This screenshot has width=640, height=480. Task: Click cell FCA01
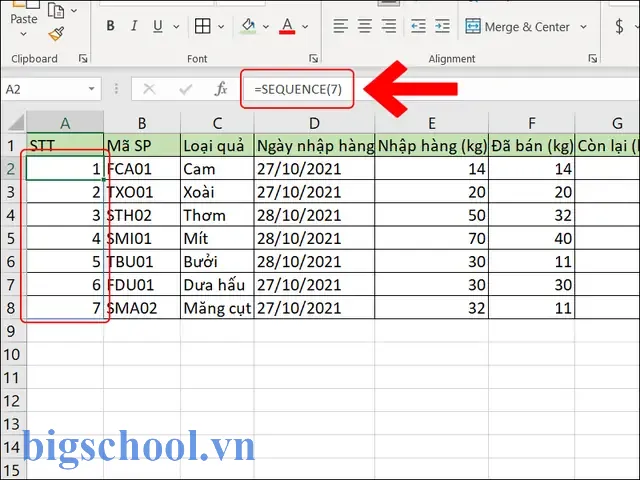coord(142,168)
